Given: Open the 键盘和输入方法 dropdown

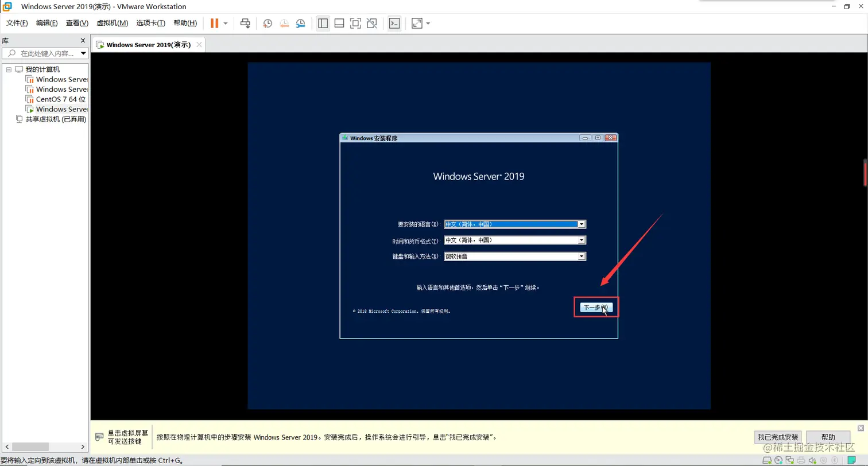Looking at the screenshot, I should 515,257.
